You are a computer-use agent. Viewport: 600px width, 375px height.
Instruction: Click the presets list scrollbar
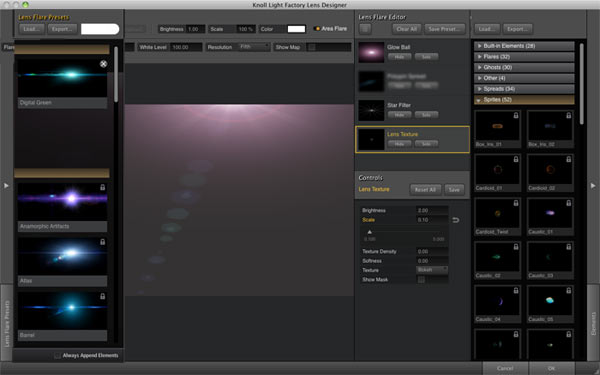point(116,75)
